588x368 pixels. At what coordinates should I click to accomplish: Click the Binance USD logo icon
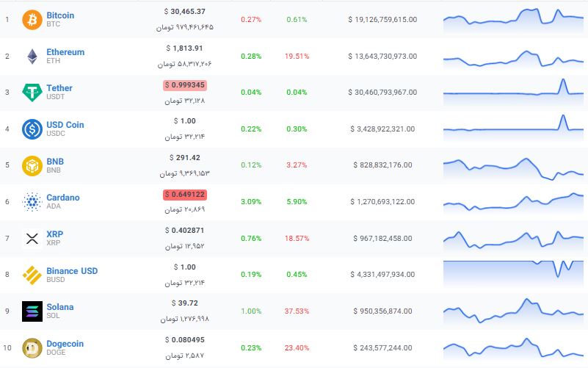pos(32,275)
